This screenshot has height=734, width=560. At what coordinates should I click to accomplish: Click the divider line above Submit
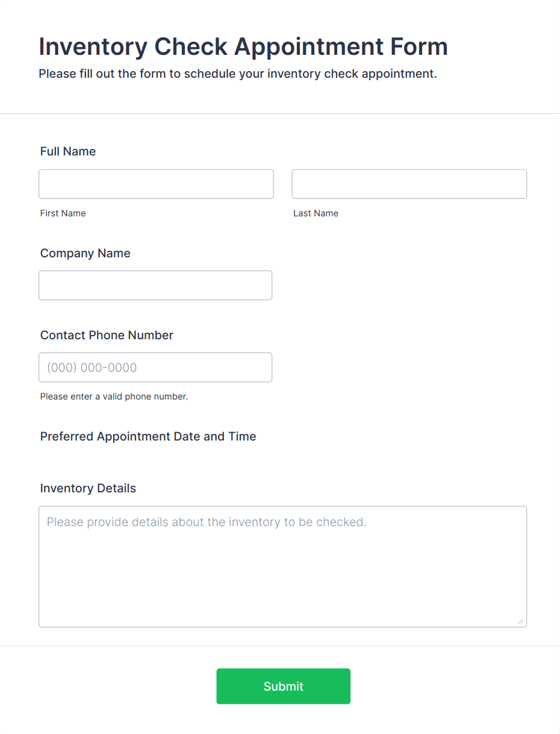pyautogui.click(x=280, y=645)
